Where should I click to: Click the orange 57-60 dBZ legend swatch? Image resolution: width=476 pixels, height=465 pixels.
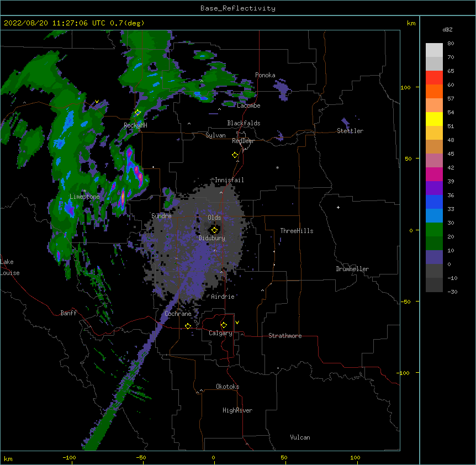tap(434, 91)
